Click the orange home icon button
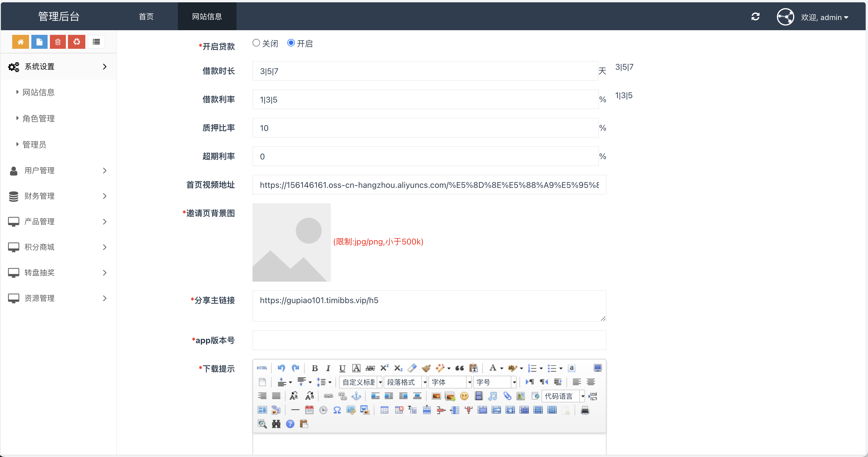Image resolution: width=868 pixels, height=457 pixels. 21,42
